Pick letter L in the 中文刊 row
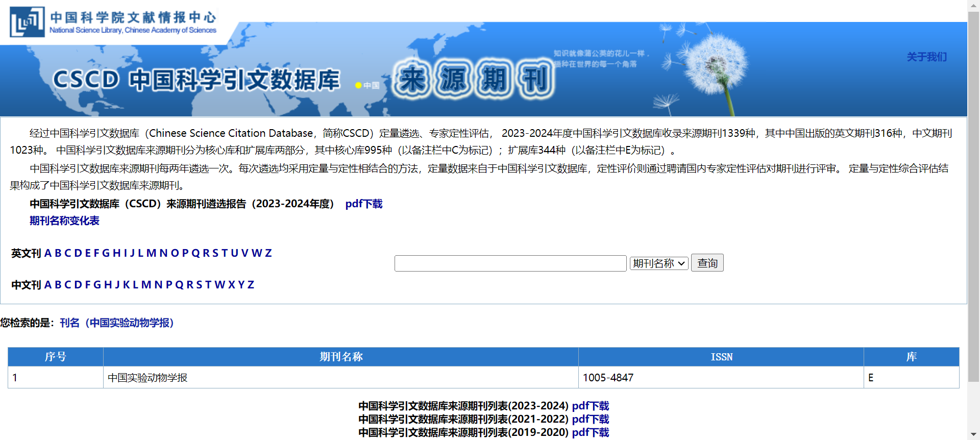Viewport: 980px width, 440px height. [136, 285]
